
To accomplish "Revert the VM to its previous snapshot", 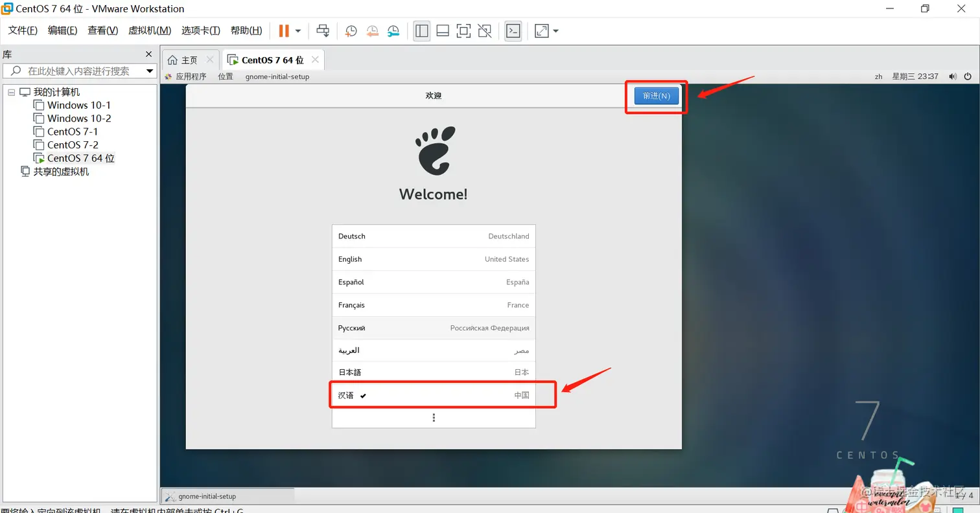I will (x=373, y=30).
